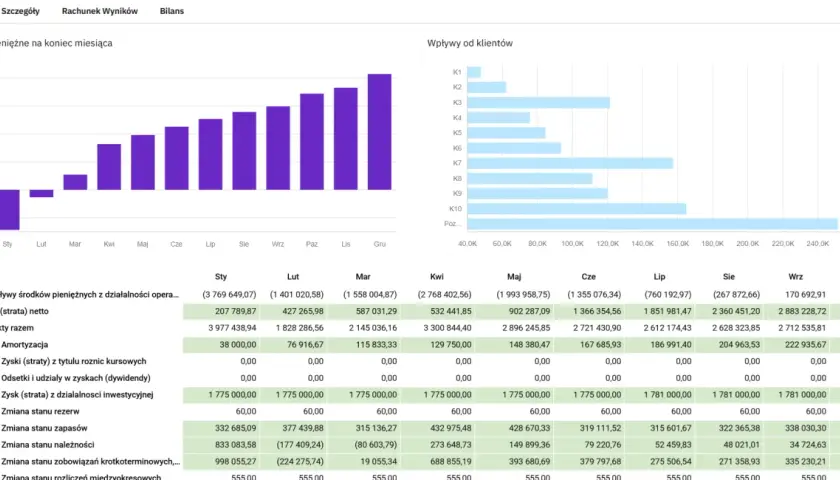Select the Sie bar in monthly chart
Viewport: 840px width, 480px height.
pyautogui.click(x=244, y=151)
